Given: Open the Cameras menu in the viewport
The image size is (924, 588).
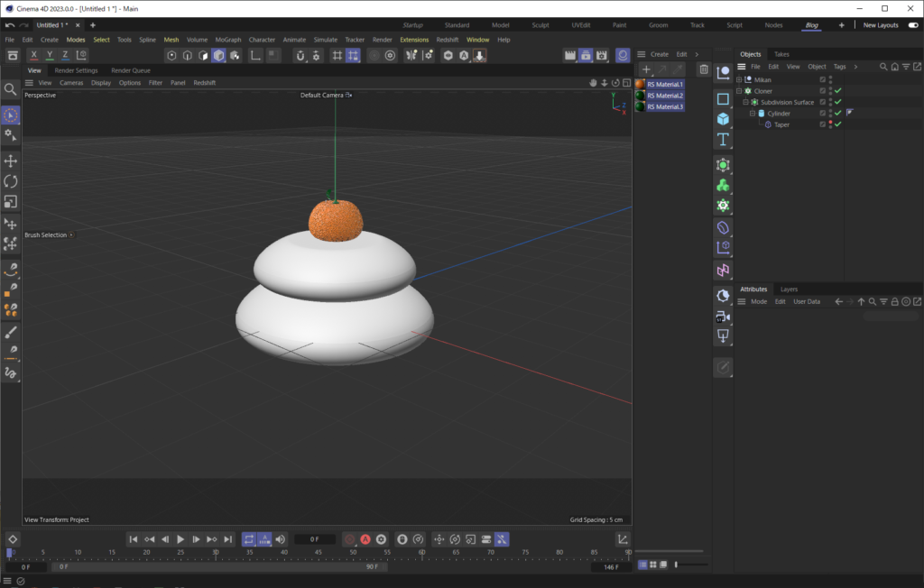Looking at the screenshot, I should point(71,82).
